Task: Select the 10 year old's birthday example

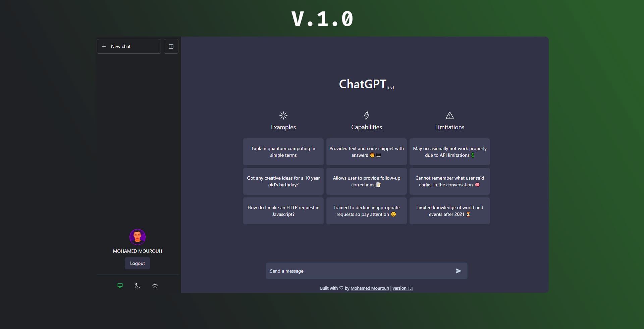Action: tap(283, 181)
